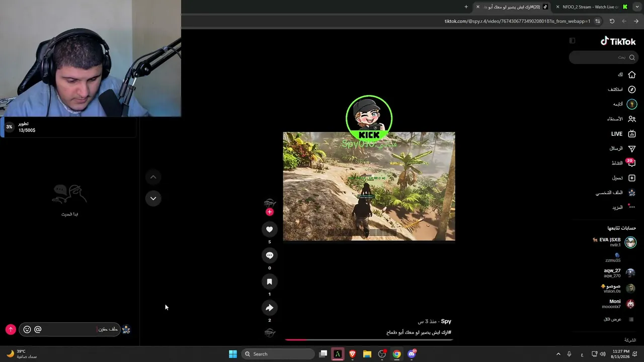Open the followed account EVA |SXB

(x=613, y=242)
